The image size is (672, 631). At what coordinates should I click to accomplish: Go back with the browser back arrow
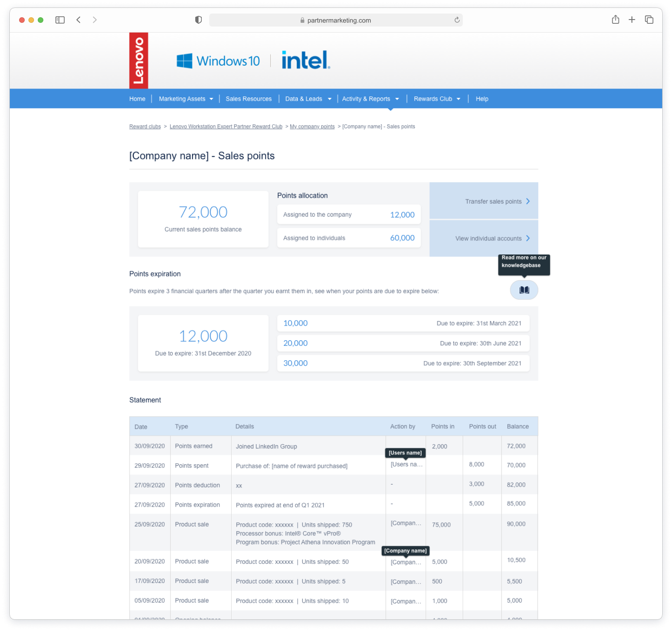click(x=79, y=20)
